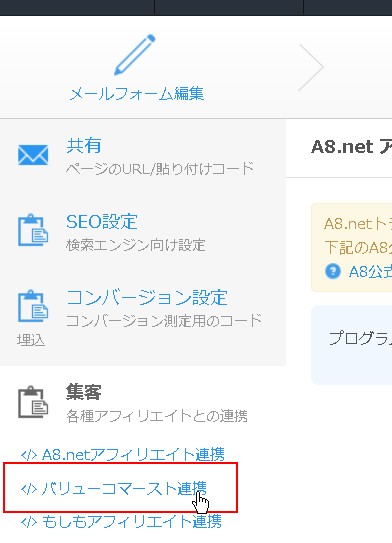Screen dimensions: 392x543
Task: Click the code icon before もしもアフィリエイト連携
Action: coord(29,522)
